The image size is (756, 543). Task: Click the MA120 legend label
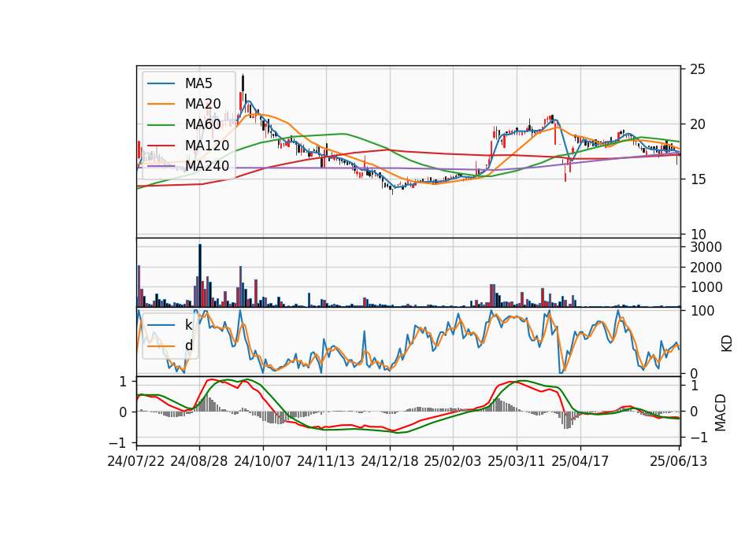[x=207, y=146]
